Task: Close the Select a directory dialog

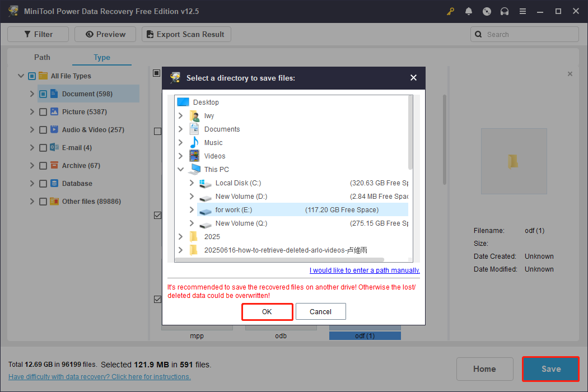Action: click(x=413, y=78)
